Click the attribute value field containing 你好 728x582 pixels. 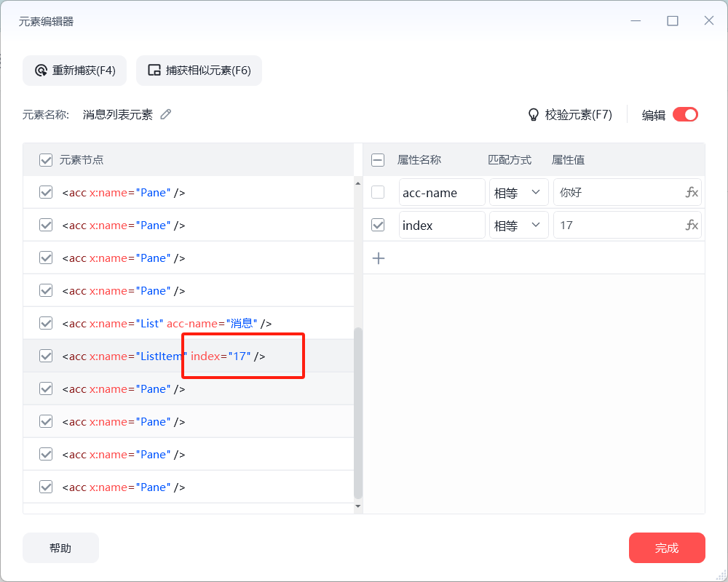(x=628, y=192)
